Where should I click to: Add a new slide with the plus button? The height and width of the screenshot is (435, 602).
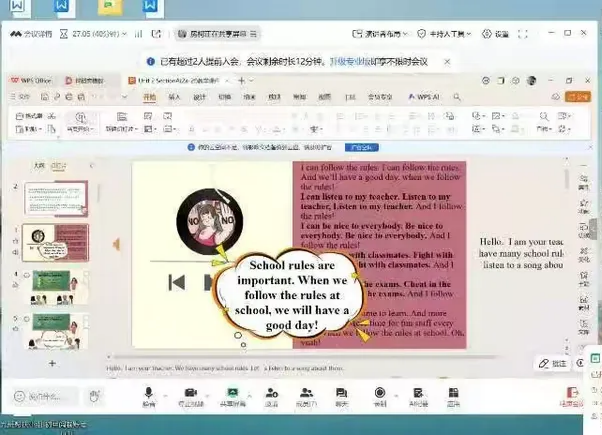(x=53, y=363)
